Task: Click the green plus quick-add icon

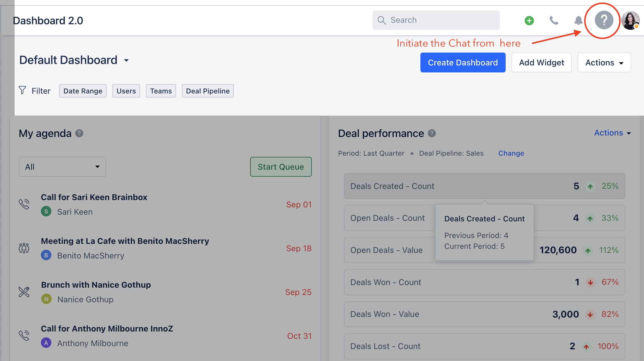Action: [x=529, y=20]
